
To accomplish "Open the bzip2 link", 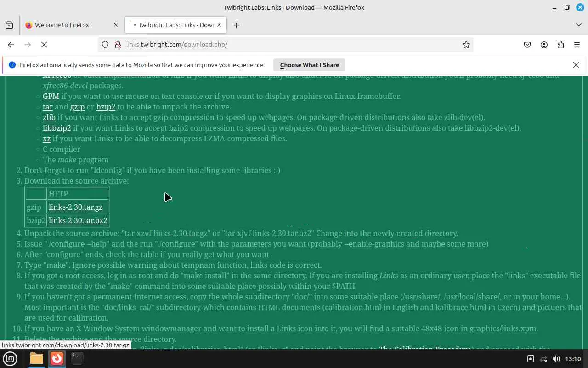I will [x=106, y=107].
